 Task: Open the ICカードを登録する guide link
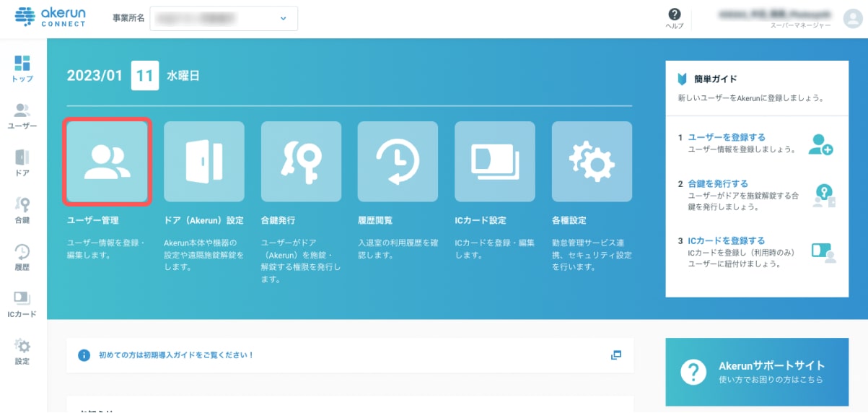(726, 240)
